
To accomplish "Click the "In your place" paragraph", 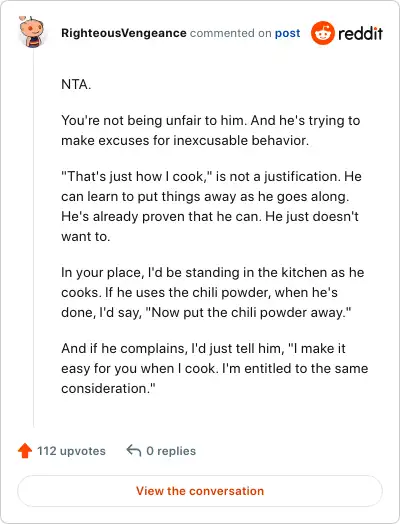I will [x=213, y=292].
